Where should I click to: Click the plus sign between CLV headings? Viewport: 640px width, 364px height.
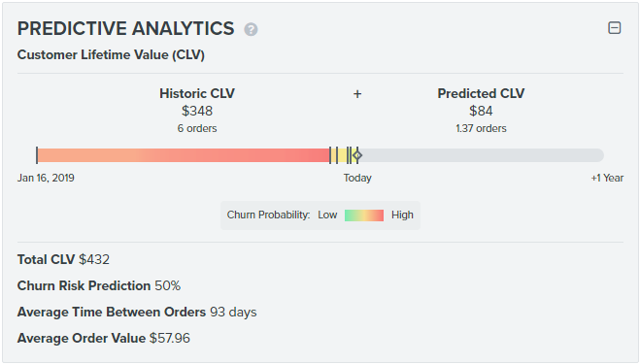tap(357, 94)
